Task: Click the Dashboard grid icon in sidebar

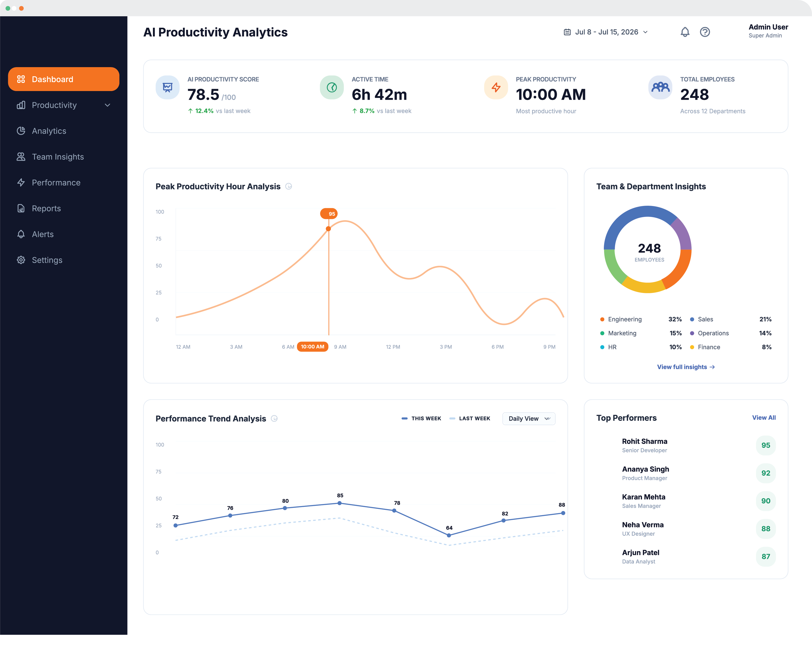Action: (21, 79)
